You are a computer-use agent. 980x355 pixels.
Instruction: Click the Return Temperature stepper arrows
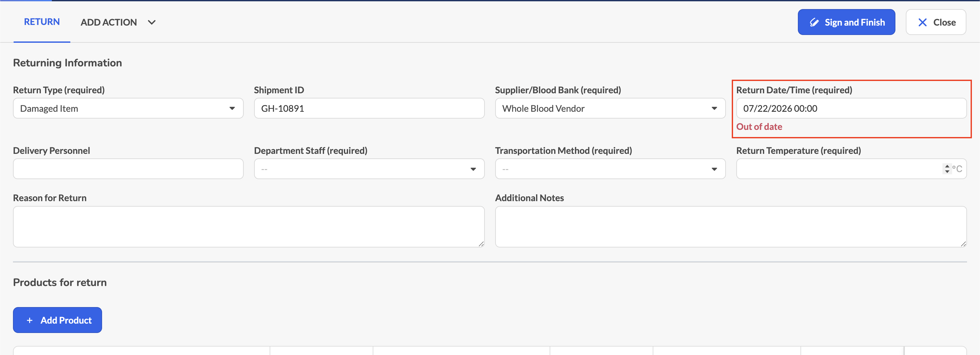coord(947,169)
